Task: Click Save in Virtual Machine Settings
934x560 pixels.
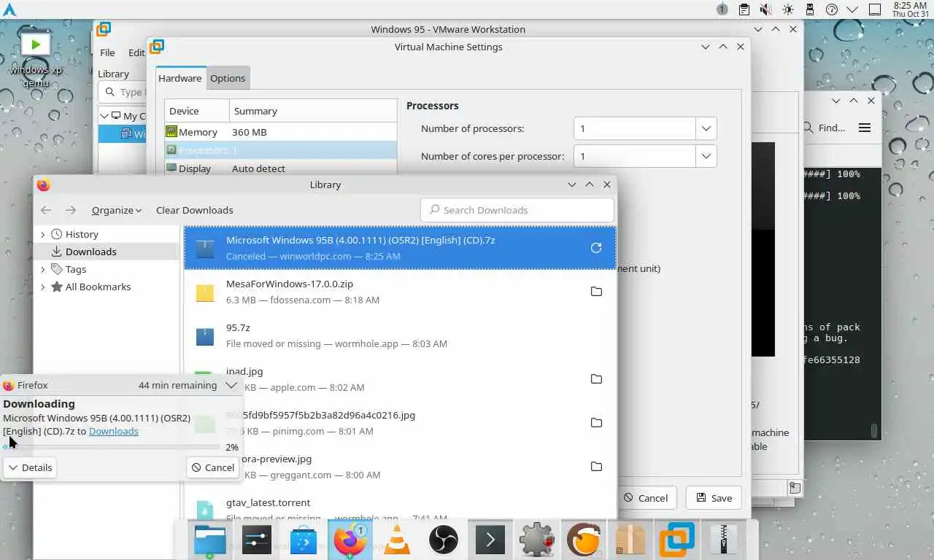Action: click(x=714, y=498)
